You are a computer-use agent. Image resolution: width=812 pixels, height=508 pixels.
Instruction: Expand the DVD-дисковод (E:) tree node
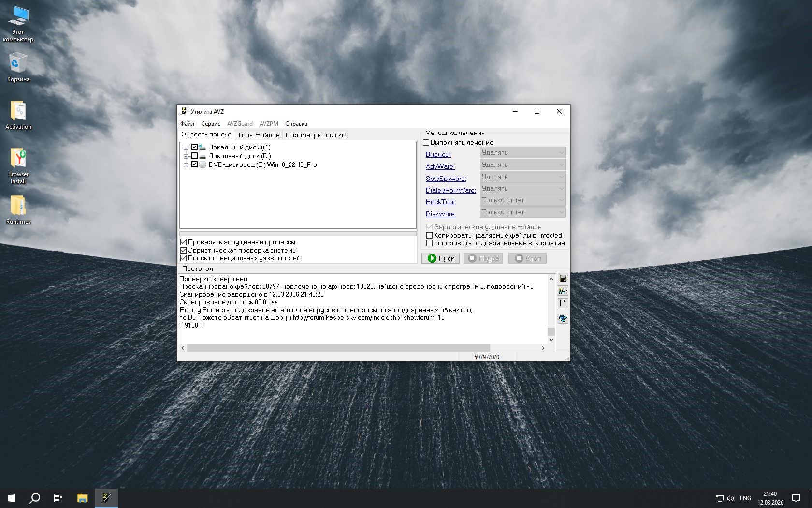pyautogui.click(x=186, y=165)
